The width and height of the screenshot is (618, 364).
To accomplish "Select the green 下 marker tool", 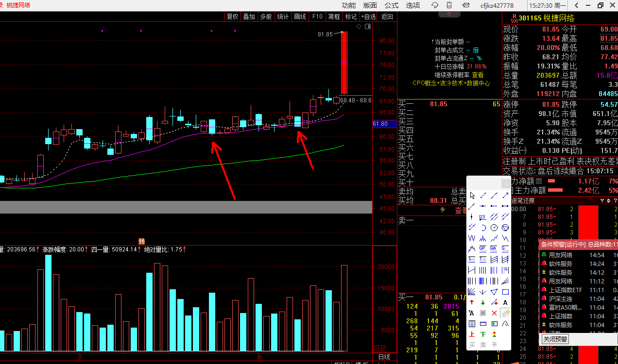I will coord(483,334).
